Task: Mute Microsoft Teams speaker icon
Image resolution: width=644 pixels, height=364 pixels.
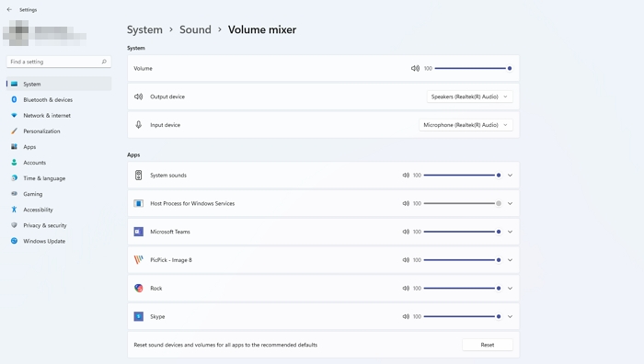Action: click(406, 232)
